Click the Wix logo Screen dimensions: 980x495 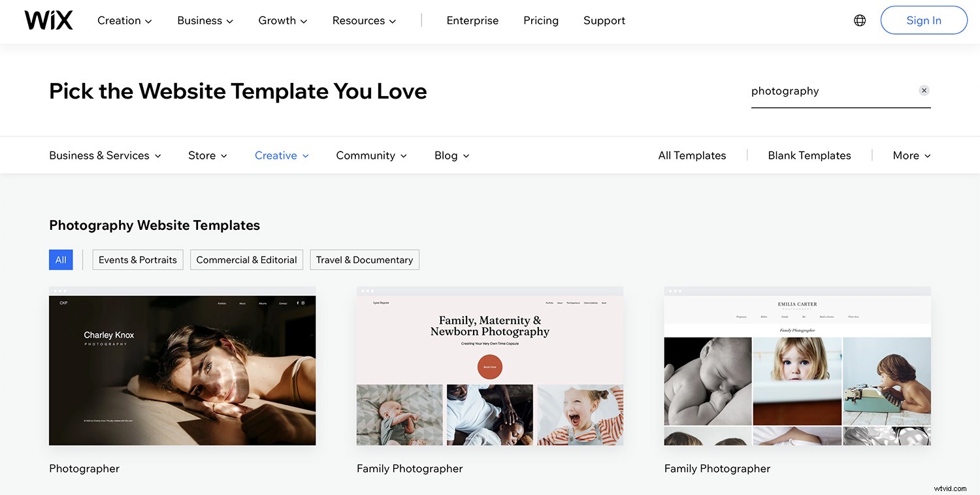click(x=48, y=20)
